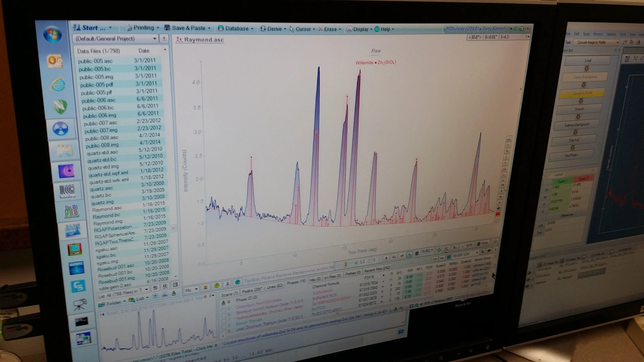This screenshot has height=362, width=644.
Task: Switch to the Hits (0) tab
Action: (315, 279)
